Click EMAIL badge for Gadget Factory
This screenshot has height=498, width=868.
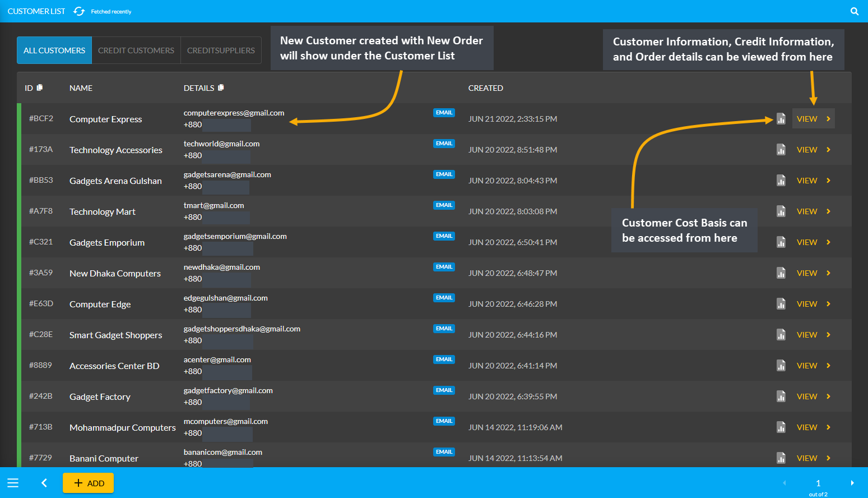444,390
